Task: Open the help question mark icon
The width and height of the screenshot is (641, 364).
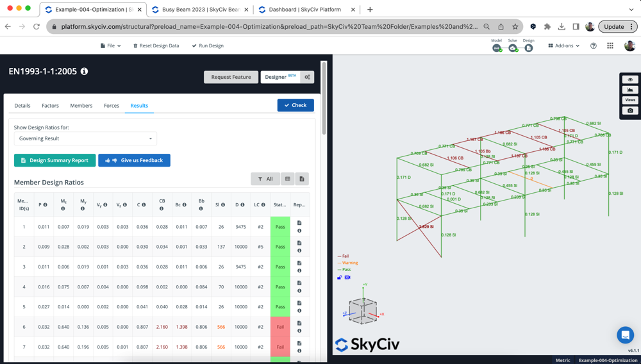Action: pyautogui.click(x=594, y=46)
